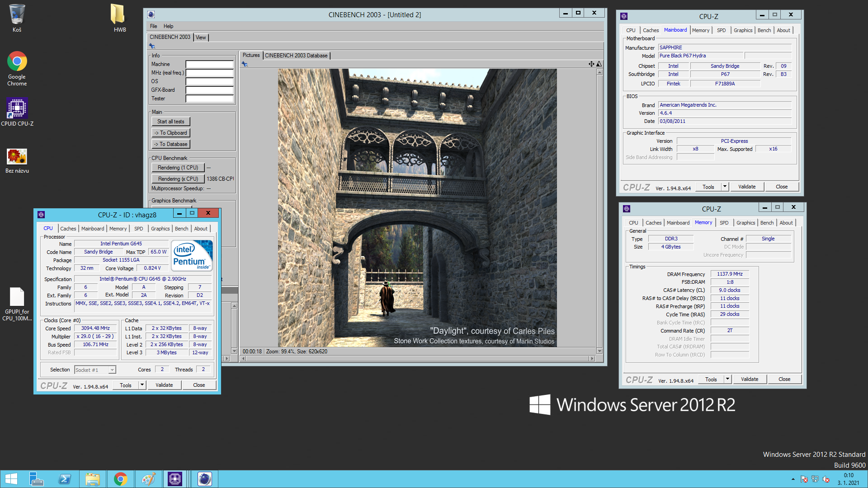Launch PowerShell from taskbar
Viewport: 868px width, 488px height.
[65, 479]
